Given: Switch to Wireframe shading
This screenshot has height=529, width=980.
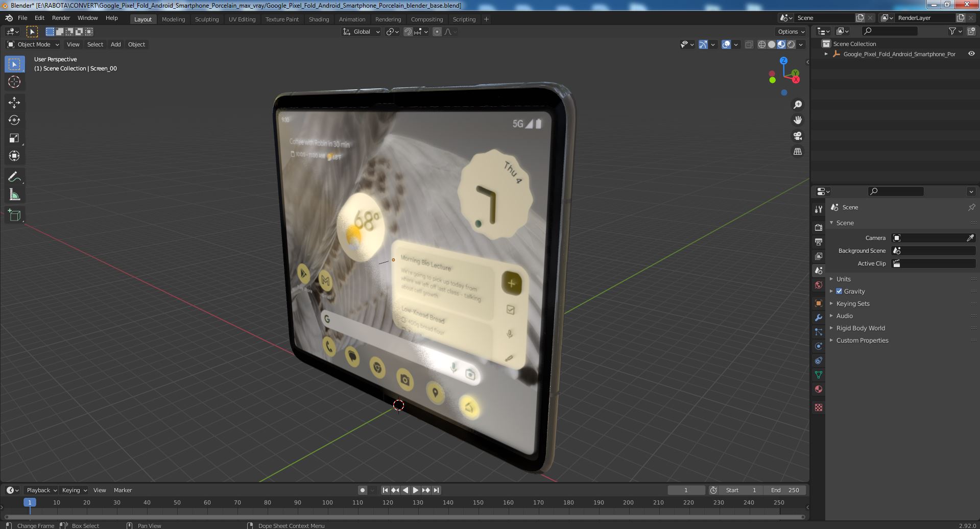Looking at the screenshot, I should [761, 44].
